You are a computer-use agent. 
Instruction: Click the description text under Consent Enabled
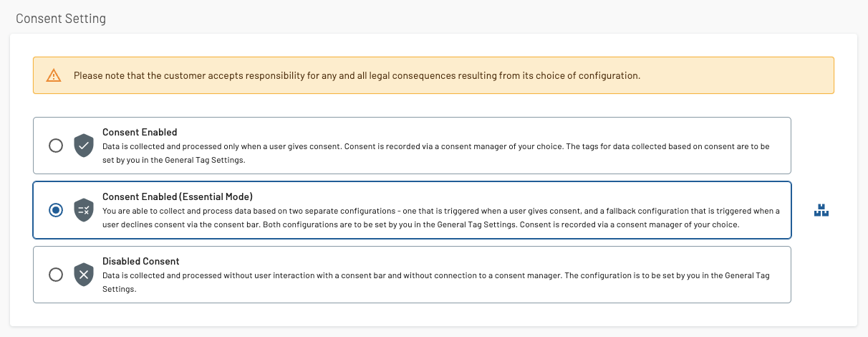click(436, 153)
